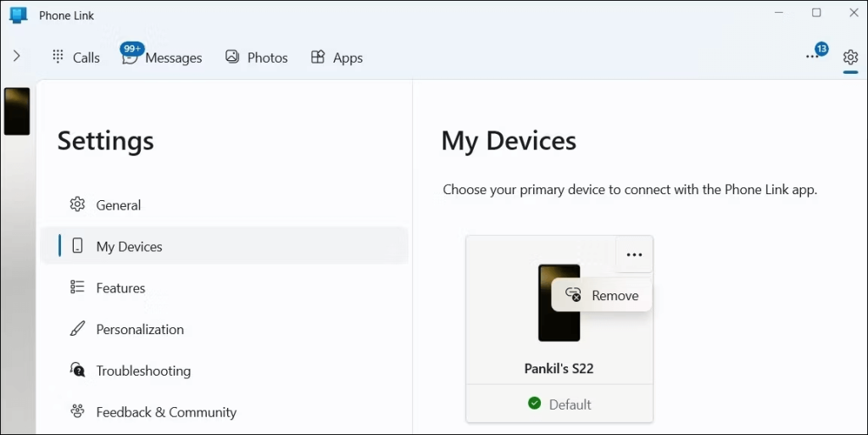
Task: Minimize the Phone Link window
Action: click(x=779, y=12)
